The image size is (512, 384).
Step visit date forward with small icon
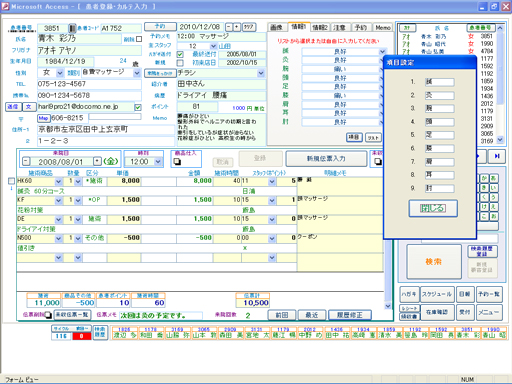97,161
